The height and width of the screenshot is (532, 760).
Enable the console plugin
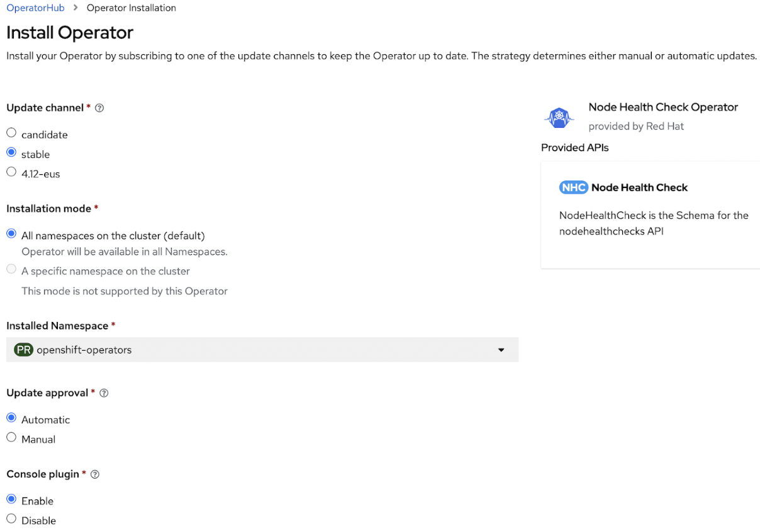tap(11, 499)
